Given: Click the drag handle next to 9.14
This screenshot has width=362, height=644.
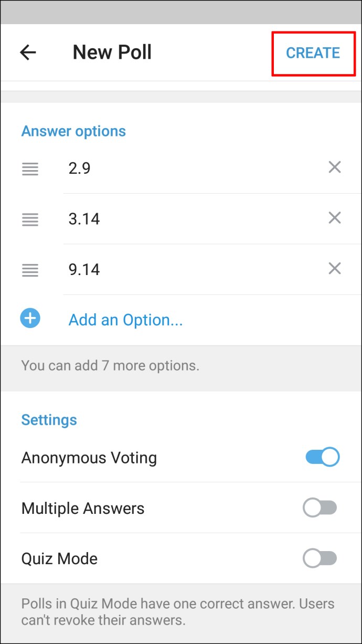Looking at the screenshot, I should (30, 270).
